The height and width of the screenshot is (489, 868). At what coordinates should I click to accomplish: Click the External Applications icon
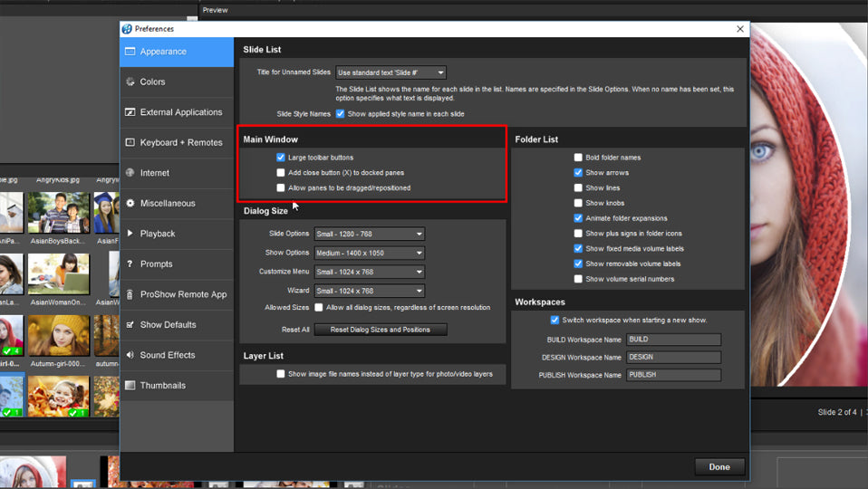tap(130, 112)
